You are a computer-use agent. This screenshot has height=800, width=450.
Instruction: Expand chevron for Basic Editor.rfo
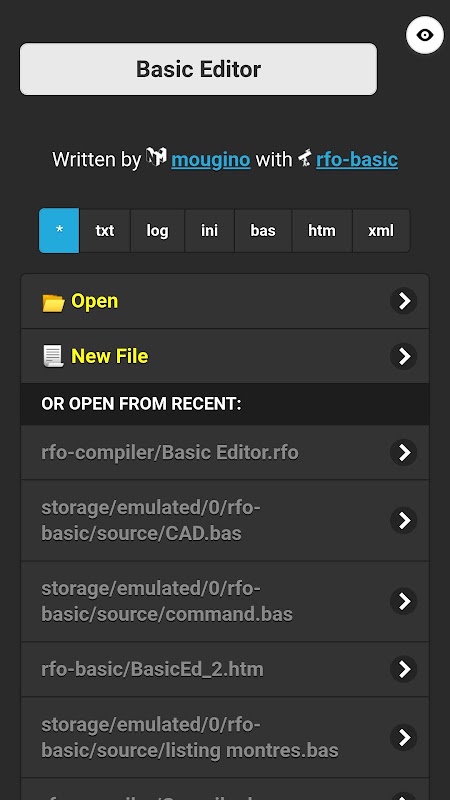point(404,453)
